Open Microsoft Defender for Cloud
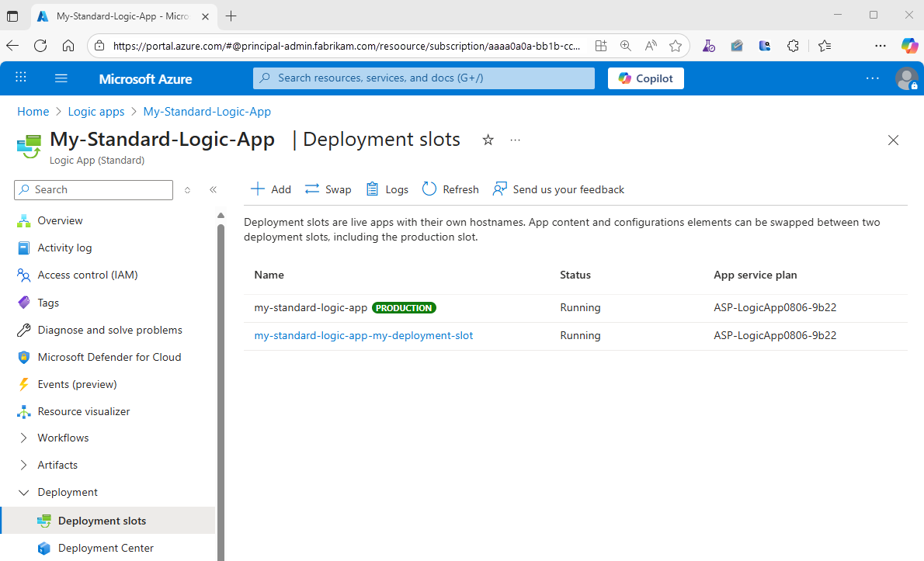Screen dimensions: 924x561 [x=109, y=357]
